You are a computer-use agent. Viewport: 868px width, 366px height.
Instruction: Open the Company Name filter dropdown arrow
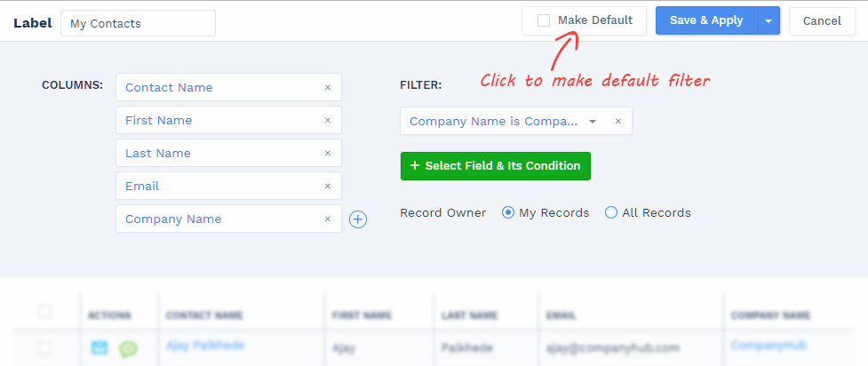[593, 122]
